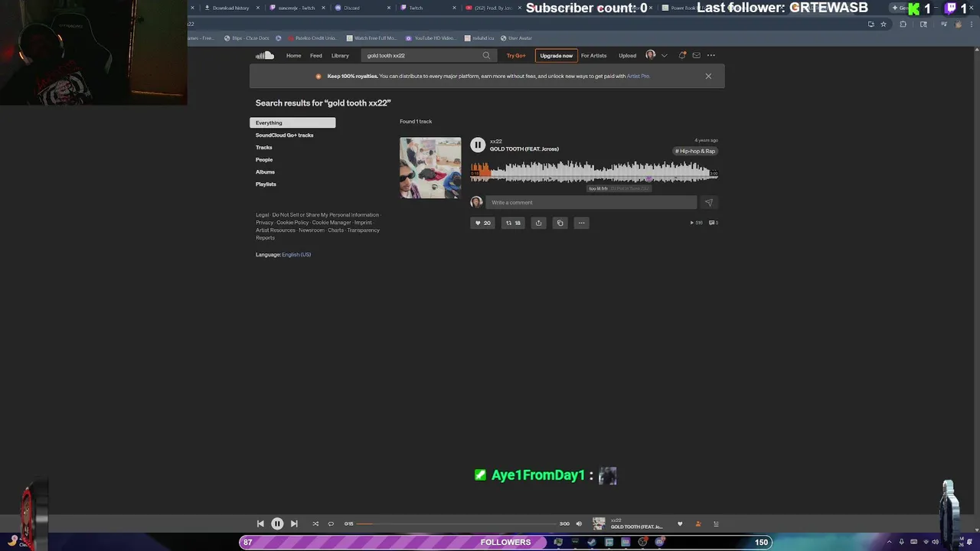Image resolution: width=980 pixels, height=551 pixels.
Task: Open the Upload page
Action: click(x=627, y=55)
